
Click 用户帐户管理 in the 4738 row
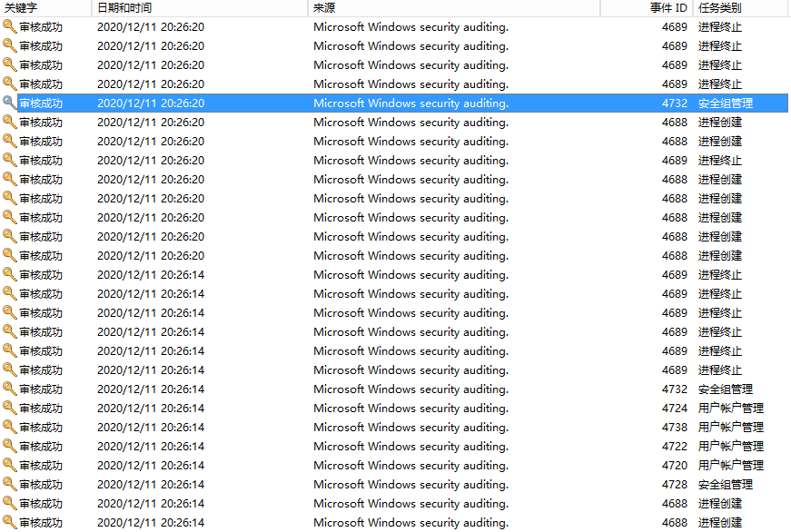click(x=730, y=427)
